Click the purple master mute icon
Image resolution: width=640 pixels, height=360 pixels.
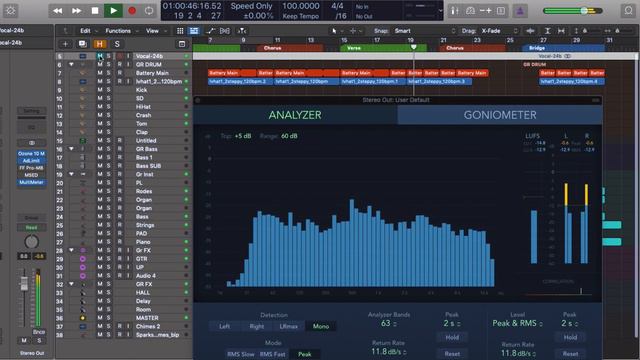[x=520, y=11]
